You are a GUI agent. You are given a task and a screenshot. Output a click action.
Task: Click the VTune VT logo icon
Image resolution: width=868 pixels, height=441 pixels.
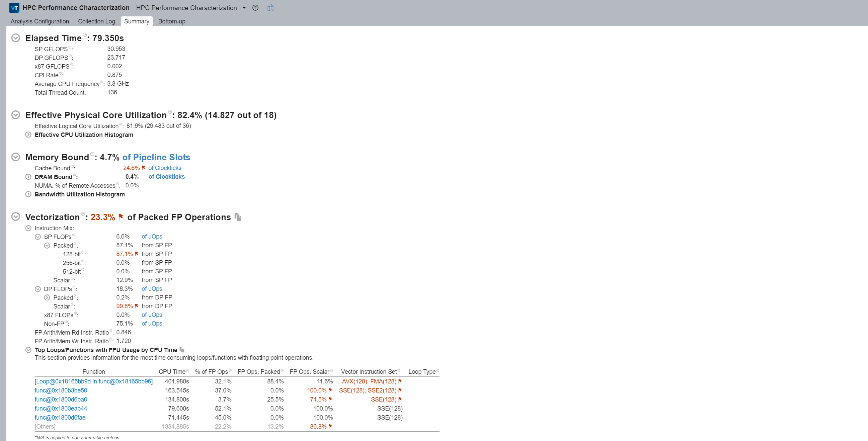click(x=14, y=8)
